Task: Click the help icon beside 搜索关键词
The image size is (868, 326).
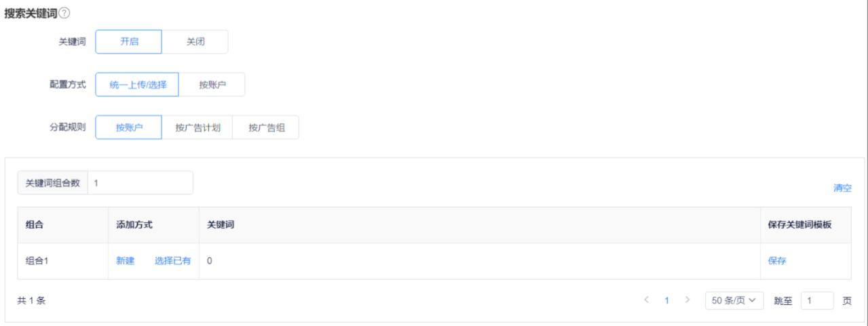Action: point(64,13)
